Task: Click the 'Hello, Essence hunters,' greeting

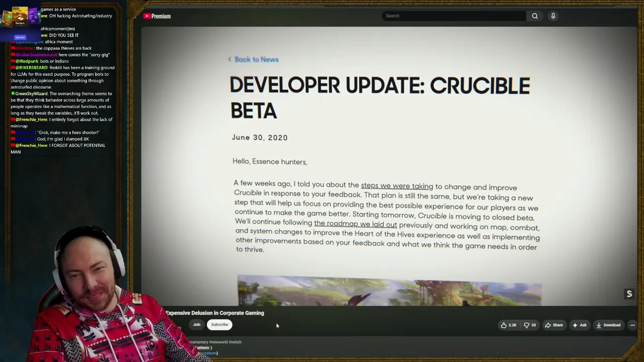Action: click(270, 162)
